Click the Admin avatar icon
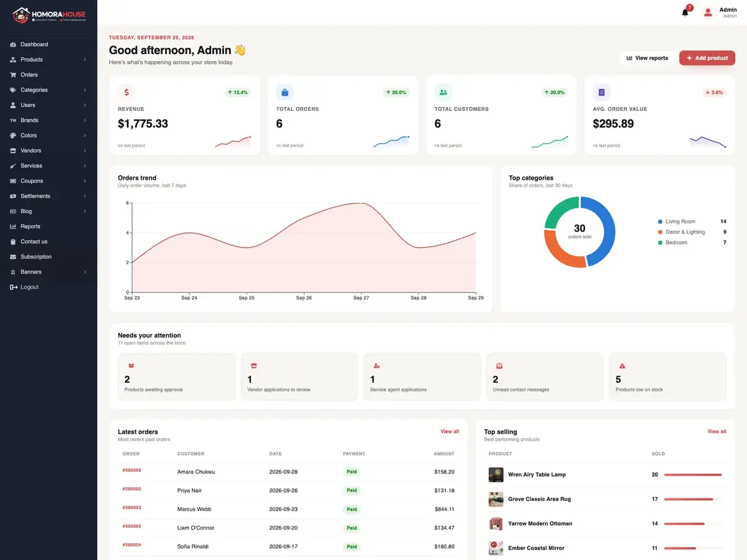747x560 pixels. point(708,12)
